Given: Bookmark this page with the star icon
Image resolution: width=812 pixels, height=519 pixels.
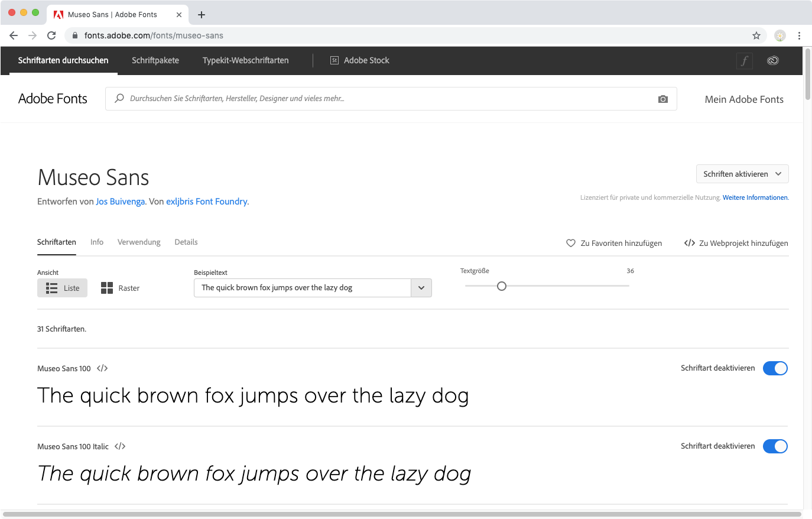Looking at the screenshot, I should (756, 35).
